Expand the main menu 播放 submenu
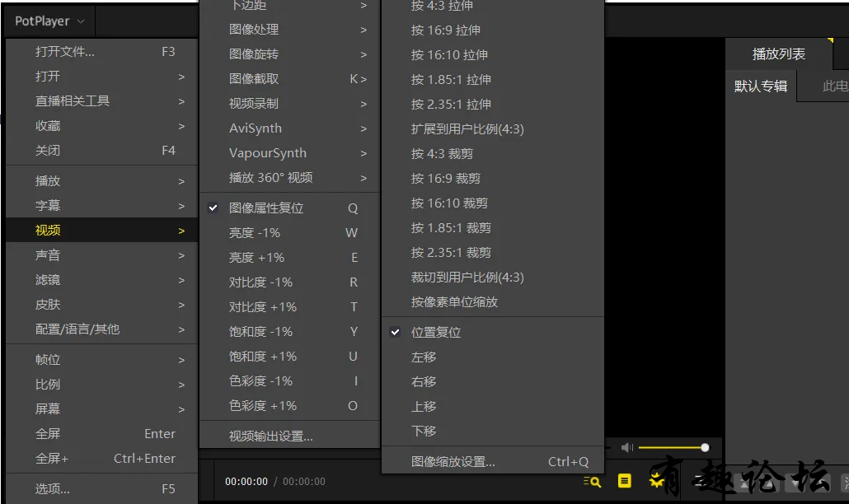Viewport: 849px width, 504px height. pos(101,180)
